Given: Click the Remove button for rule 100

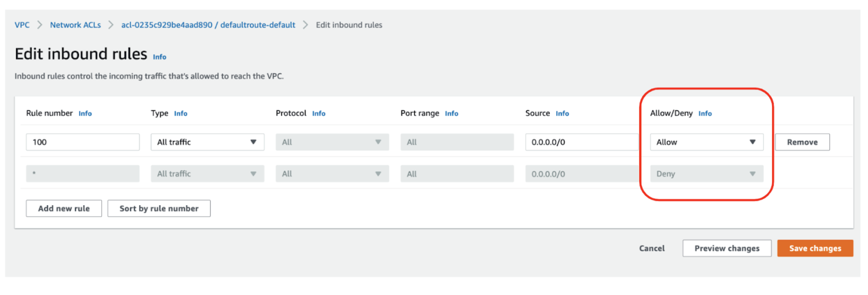Looking at the screenshot, I should tap(802, 142).
